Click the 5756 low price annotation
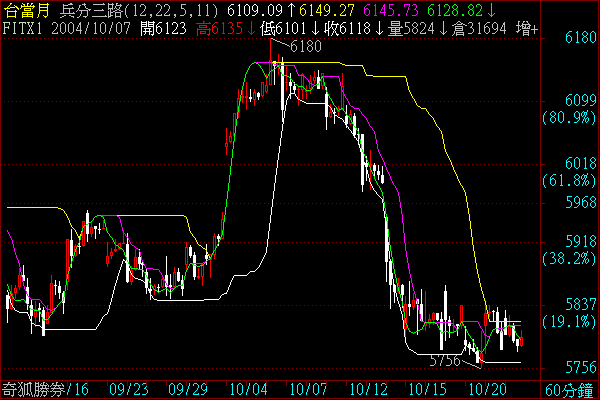Image resolution: width=600 pixels, height=400 pixels. 443,360
